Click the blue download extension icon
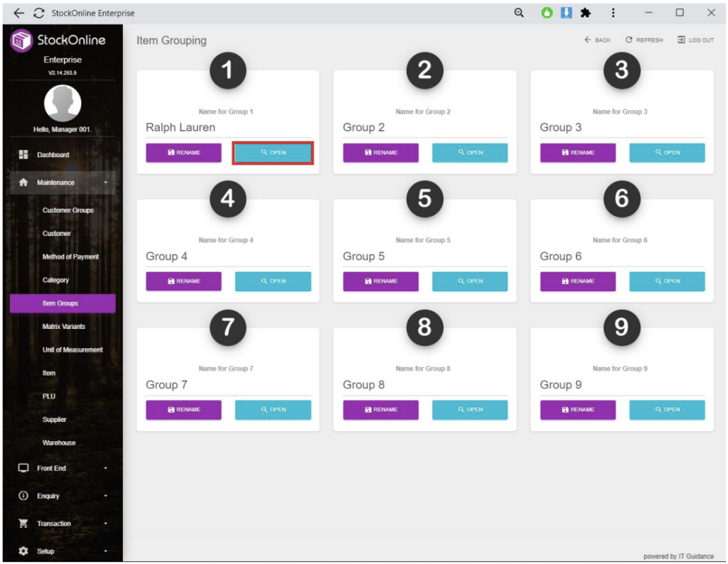Screen dimensions: 728x564 (567, 13)
